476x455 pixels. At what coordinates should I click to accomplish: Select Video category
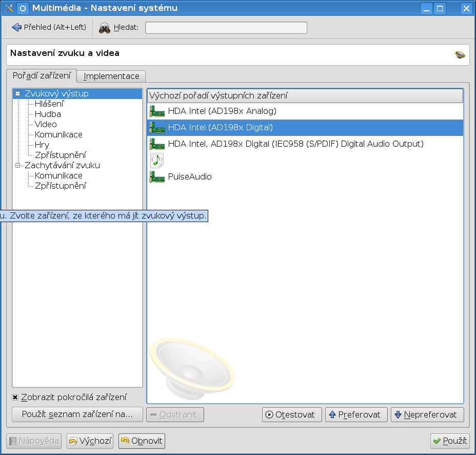point(46,125)
